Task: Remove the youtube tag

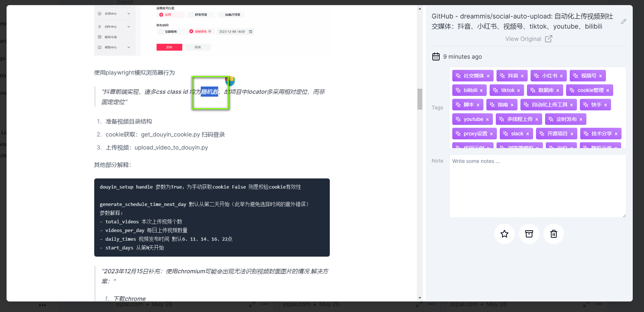Action: point(487,119)
